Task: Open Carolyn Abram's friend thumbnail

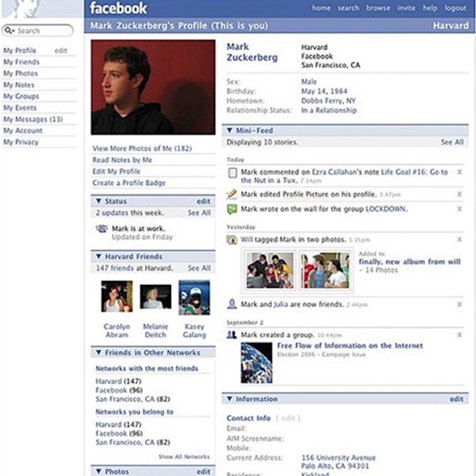Action: pyautogui.click(x=117, y=297)
